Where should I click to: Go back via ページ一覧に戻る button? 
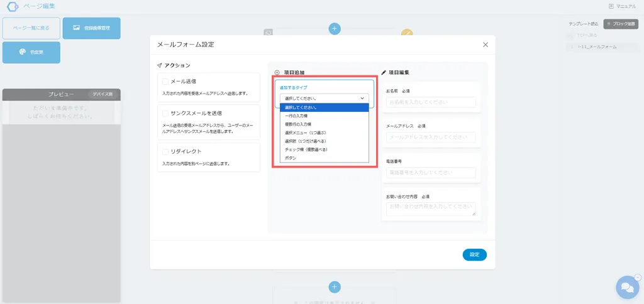(31, 28)
